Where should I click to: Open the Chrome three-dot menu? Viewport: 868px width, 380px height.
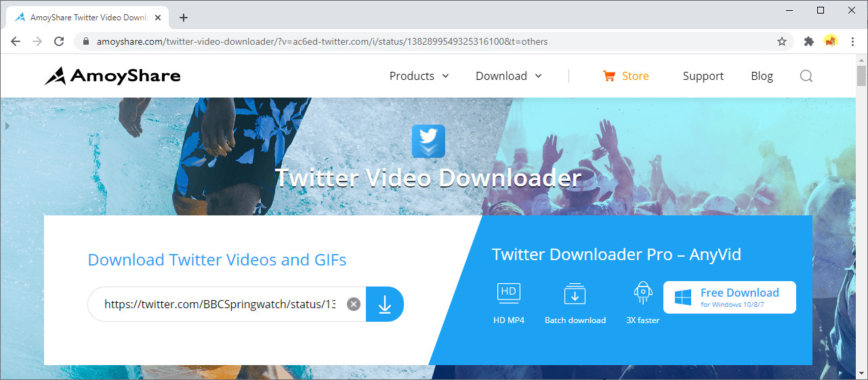pyautogui.click(x=852, y=41)
